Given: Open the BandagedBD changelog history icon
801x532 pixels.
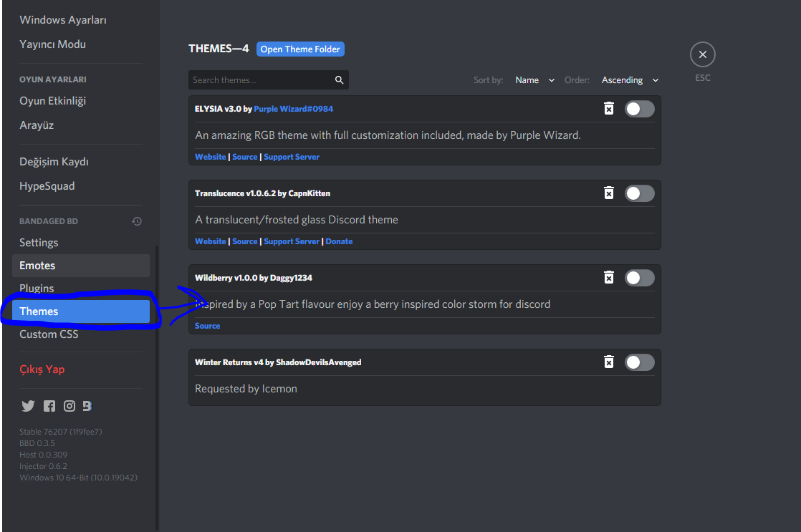Looking at the screenshot, I should pyautogui.click(x=137, y=221).
